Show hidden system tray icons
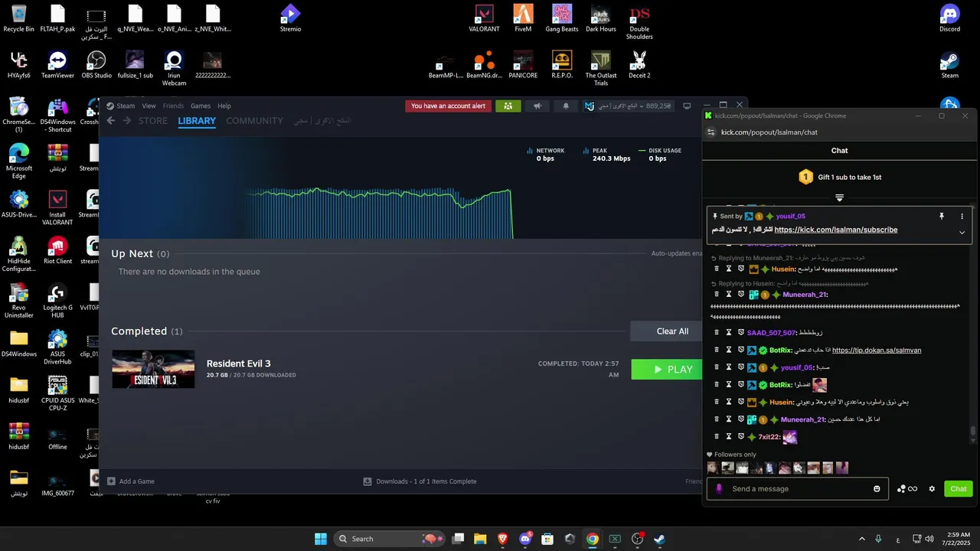This screenshot has width=980, height=551. pyautogui.click(x=861, y=539)
